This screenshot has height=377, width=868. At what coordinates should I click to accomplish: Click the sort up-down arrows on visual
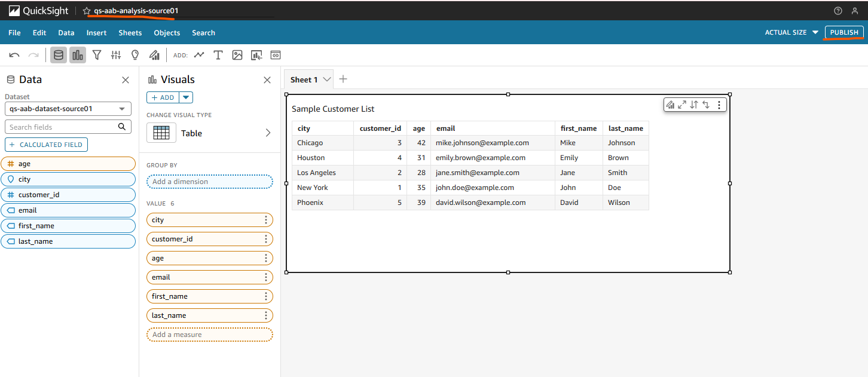click(x=694, y=105)
